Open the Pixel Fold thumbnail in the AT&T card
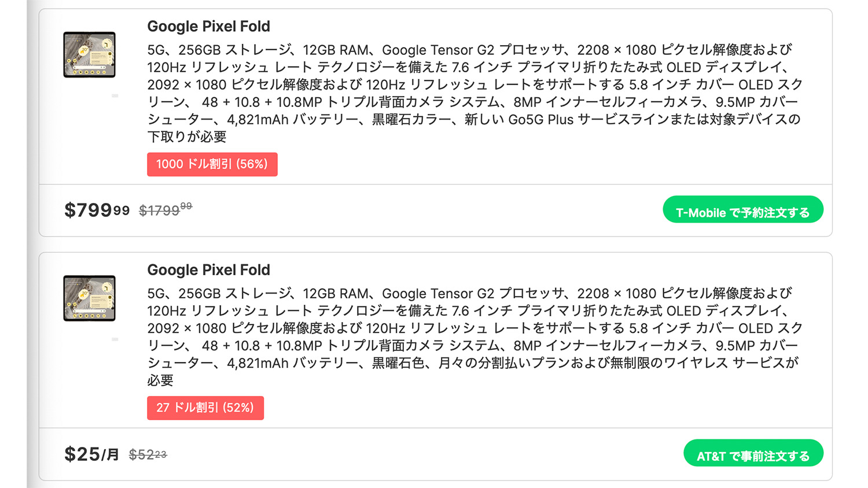The height and width of the screenshot is (488, 868). (x=89, y=298)
